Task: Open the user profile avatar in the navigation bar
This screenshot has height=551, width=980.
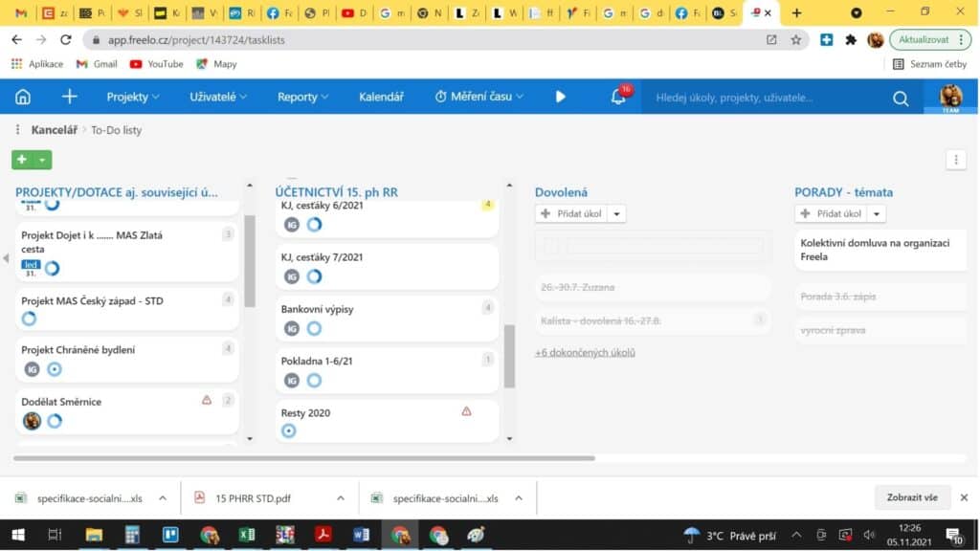Action: [x=950, y=97]
